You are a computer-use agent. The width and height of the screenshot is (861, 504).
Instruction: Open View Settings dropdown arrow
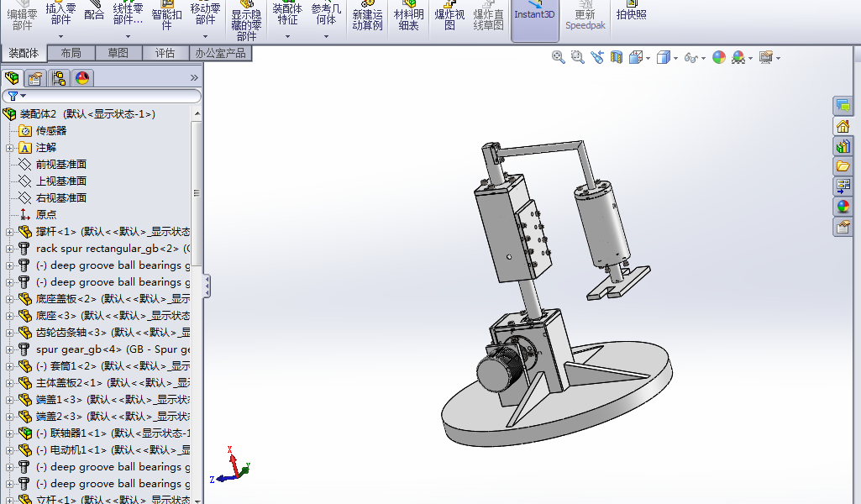[x=778, y=58]
